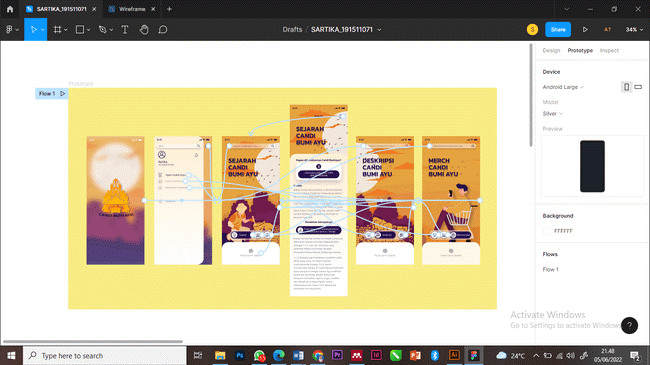Close the SARTIKA_191511071 tab
This screenshot has width=650, height=365.
point(94,9)
